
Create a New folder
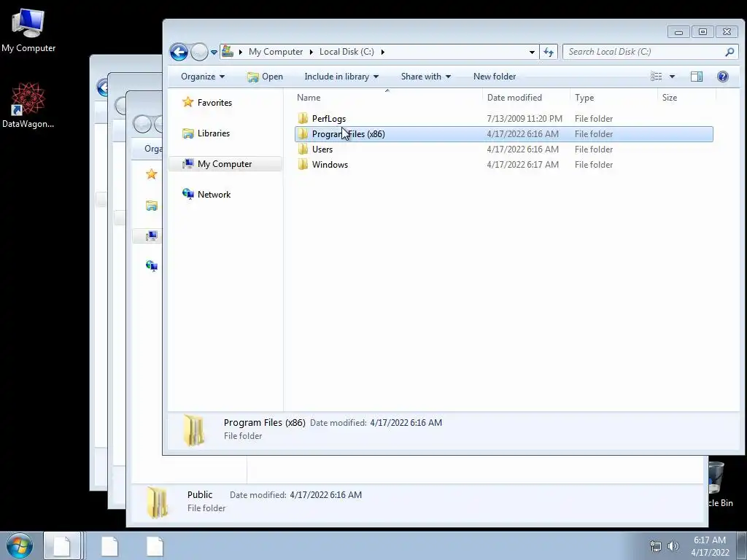(495, 76)
